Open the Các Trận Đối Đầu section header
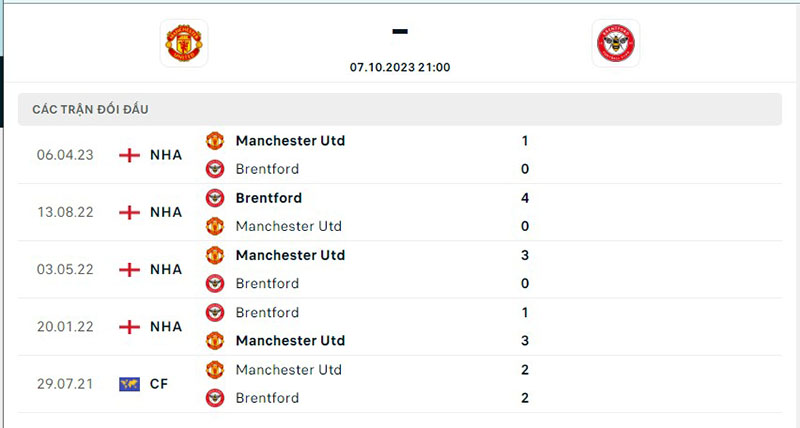Viewport: 800px width, 428px height. point(90,109)
